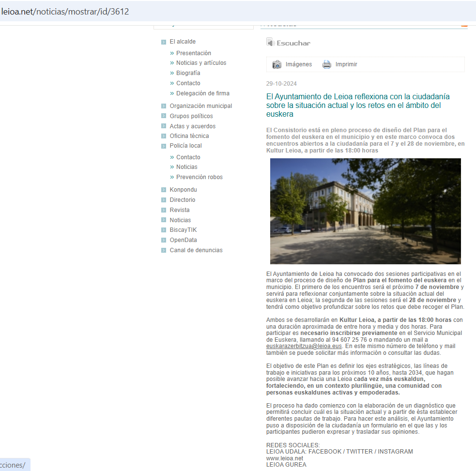Open the Imágenes link
The width and height of the screenshot is (476, 471).
pos(299,64)
